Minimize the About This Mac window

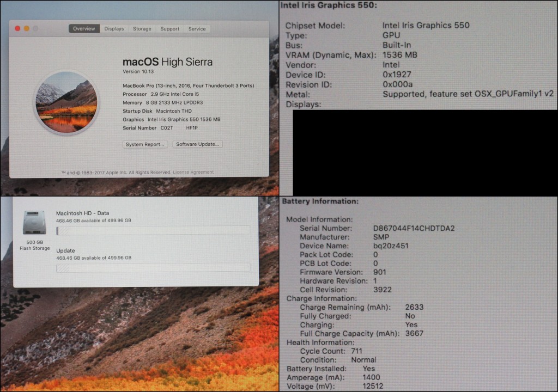(27, 28)
